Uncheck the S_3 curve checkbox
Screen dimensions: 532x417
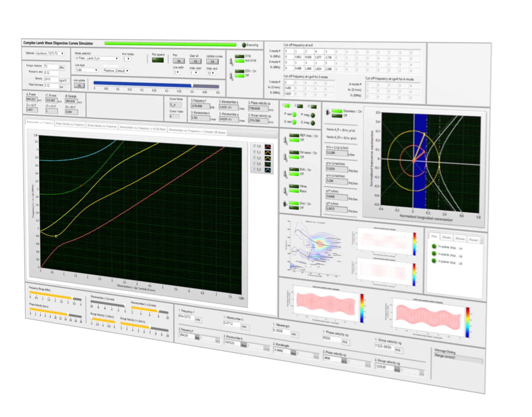[x=254, y=169]
